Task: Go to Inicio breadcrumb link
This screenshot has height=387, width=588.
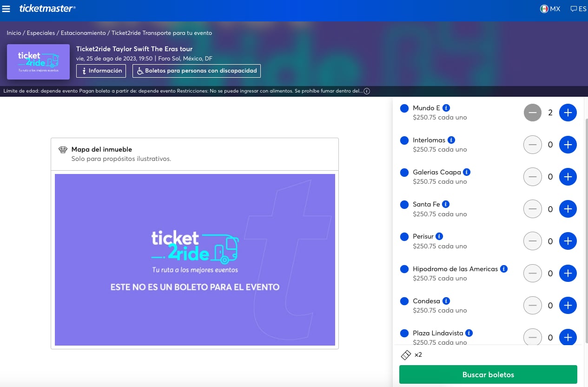Action: pyautogui.click(x=14, y=33)
